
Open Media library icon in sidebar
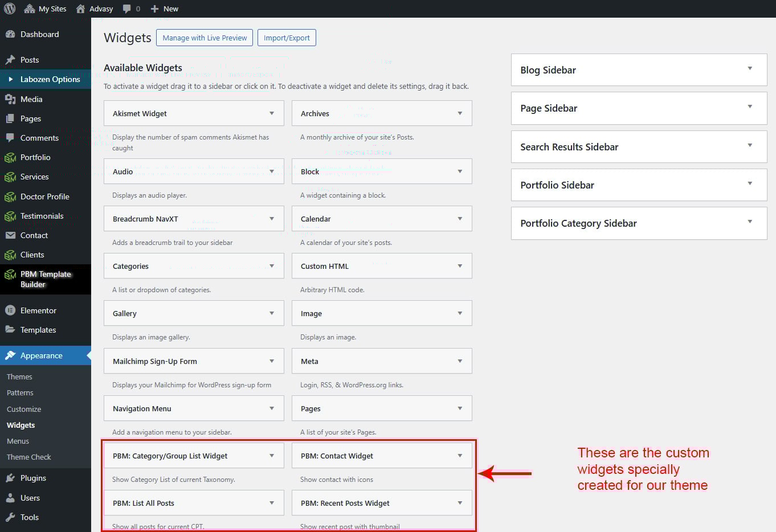point(10,99)
